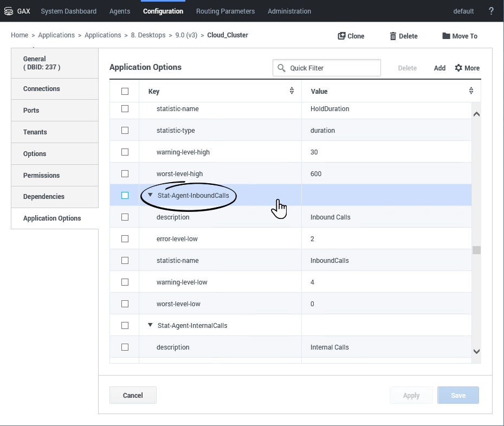Image resolution: width=504 pixels, height=426 pixels.
Task: Open the Permissions tab
Action: [41, 175]
